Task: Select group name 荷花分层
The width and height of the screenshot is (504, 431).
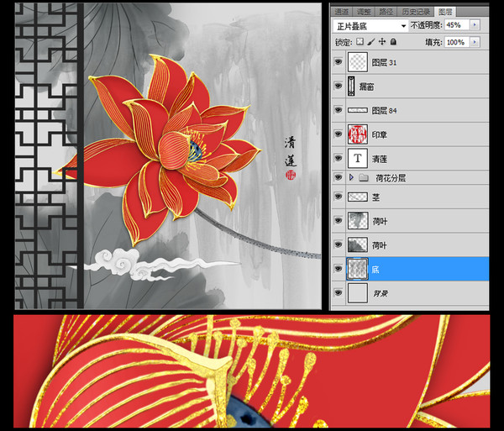Action: pyautogui.click(x=391, y=178)
